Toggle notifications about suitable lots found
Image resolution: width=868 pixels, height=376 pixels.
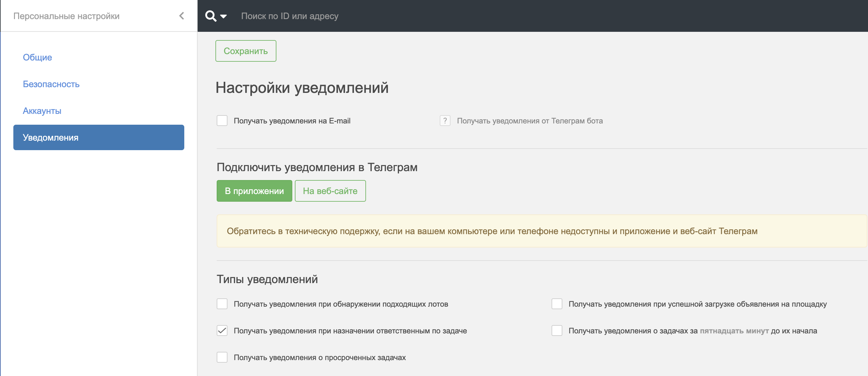pos(222,304)
